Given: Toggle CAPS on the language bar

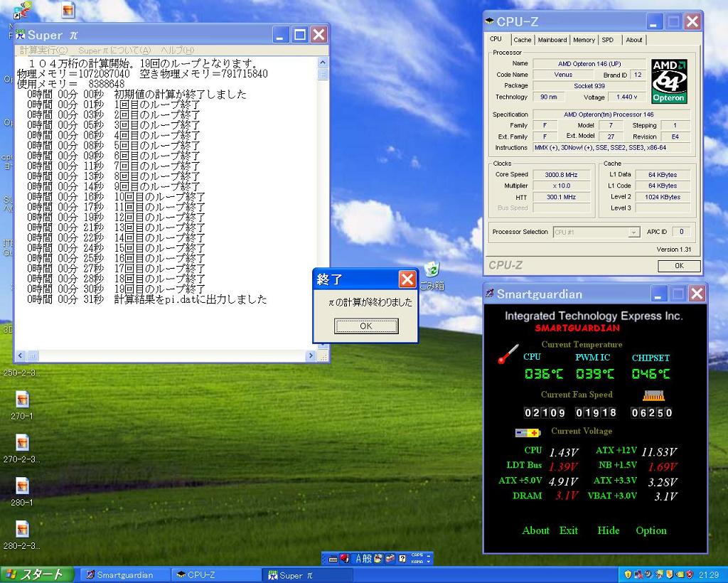Looking at the screenshot, I should (417, 555).
